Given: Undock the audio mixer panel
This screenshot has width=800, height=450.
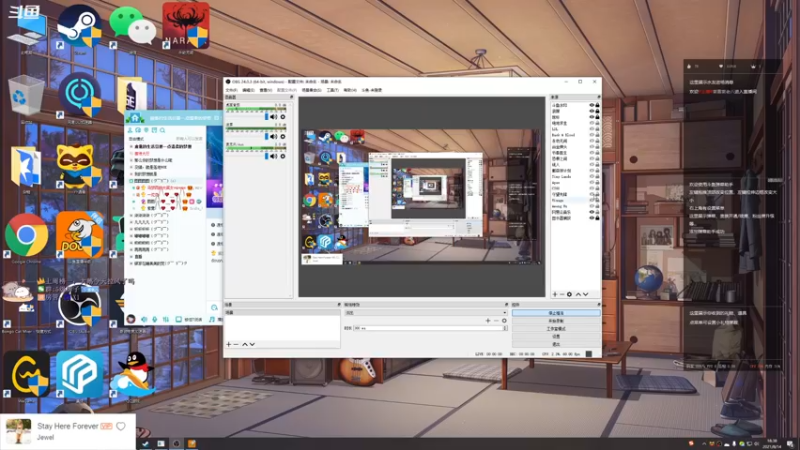Looking at the screenshot, I should coord(291,97).
